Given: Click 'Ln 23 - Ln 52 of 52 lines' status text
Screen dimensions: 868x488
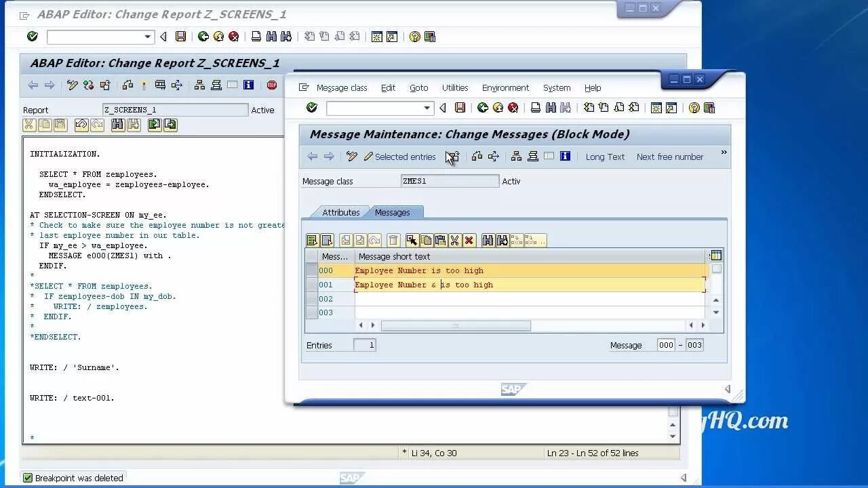Looking at the screenshot, I should 593,453.
